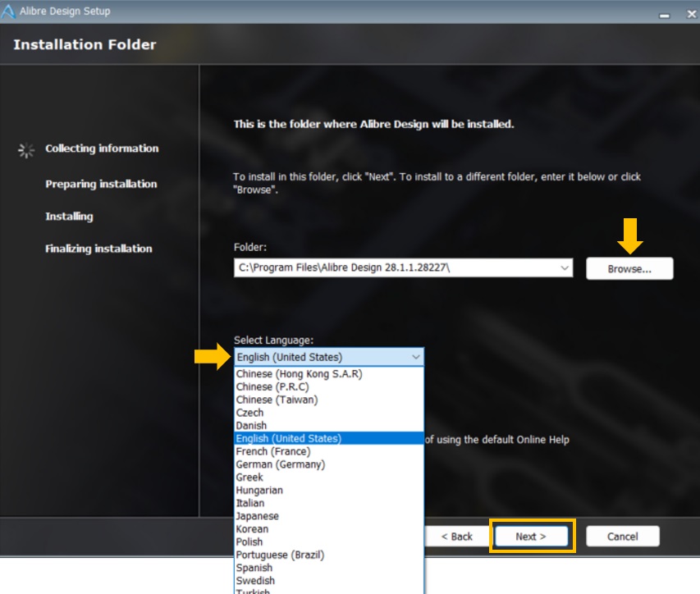Image resolution: width=700 pixels, height=594 pixels.
Task: Click the Browse... button
Action: pos(629,268)
